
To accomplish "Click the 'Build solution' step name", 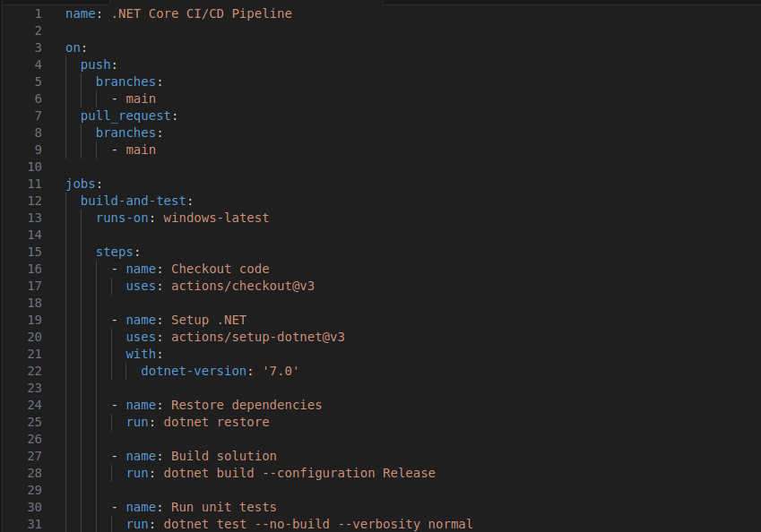I will (223, 456).
